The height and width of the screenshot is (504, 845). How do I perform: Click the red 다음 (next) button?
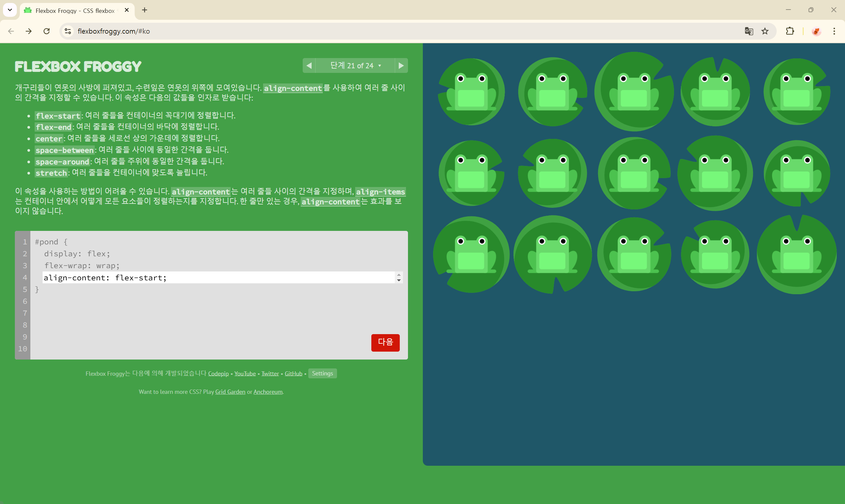point(385,342)
